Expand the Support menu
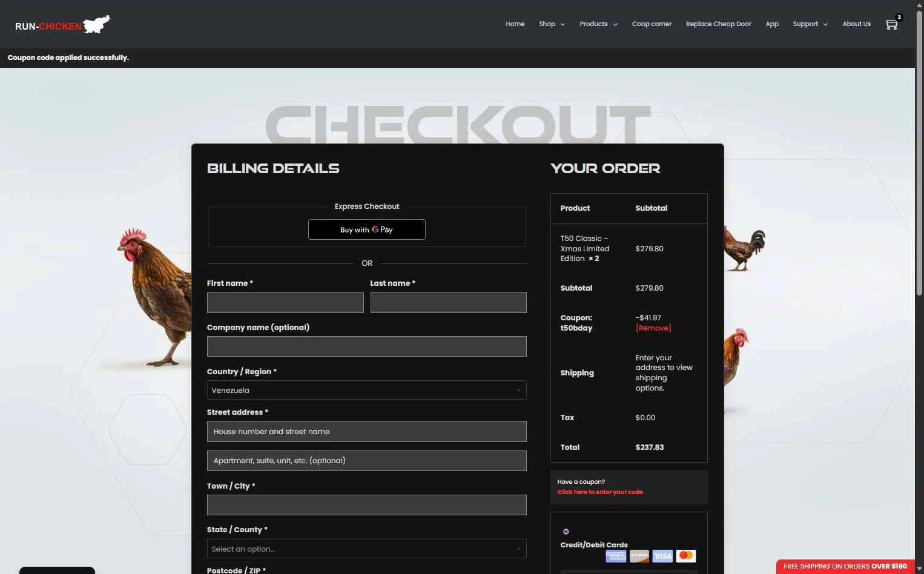Screen dimensions: 924x574 810,24
